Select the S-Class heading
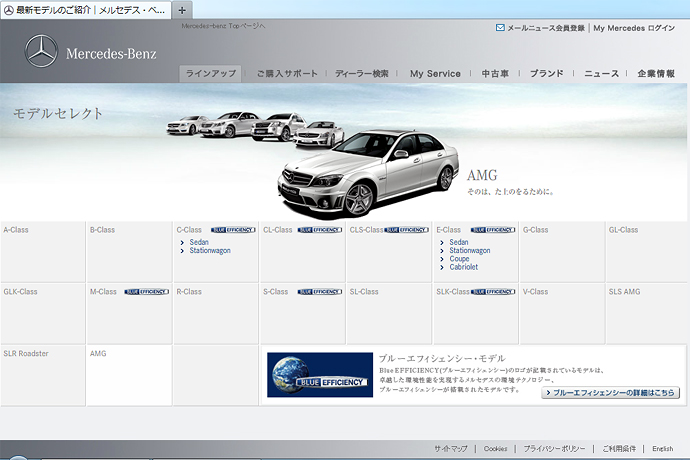 click(x=275, y=292)
